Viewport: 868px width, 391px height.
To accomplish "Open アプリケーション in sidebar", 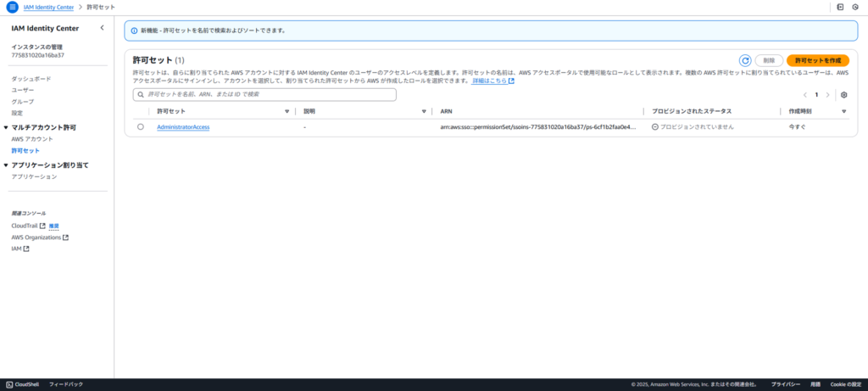I will (34, 176).
